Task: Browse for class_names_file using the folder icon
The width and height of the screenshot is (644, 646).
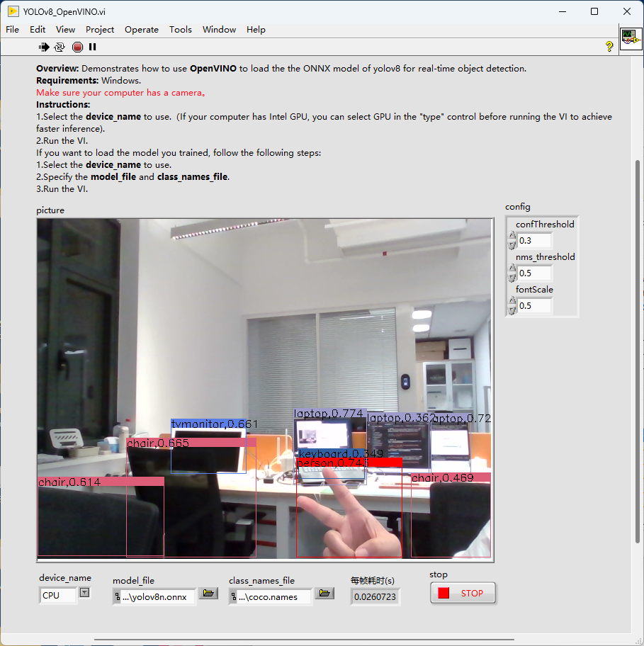Action: click(324, 594)
